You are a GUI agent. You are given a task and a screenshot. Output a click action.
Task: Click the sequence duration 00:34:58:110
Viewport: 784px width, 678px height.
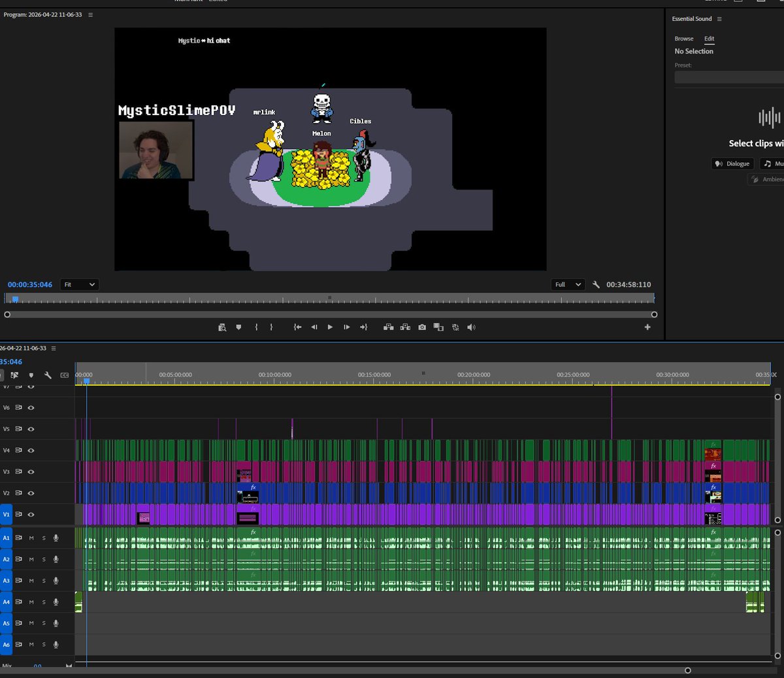pos(629,284)
